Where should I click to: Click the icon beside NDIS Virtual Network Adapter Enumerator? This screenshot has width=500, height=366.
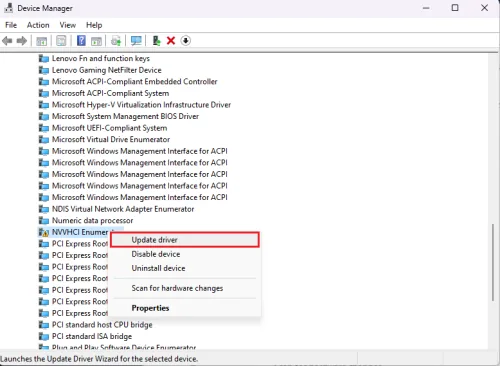coord(44,209)
